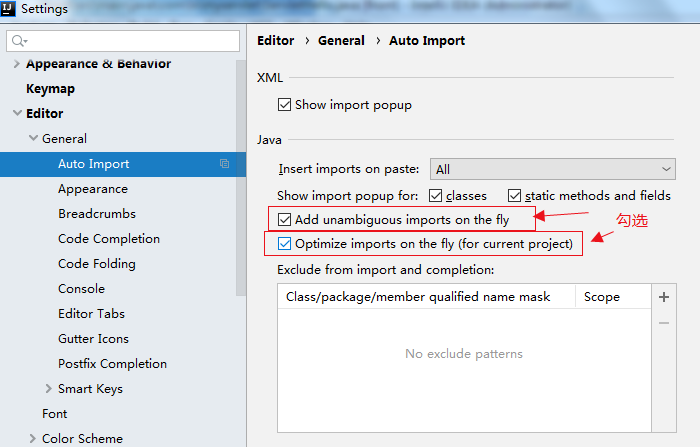Image resolution: width=700 pixels, height=447 pixels.
Task: Collapse the Editor tree node
Action: point(17,113)
